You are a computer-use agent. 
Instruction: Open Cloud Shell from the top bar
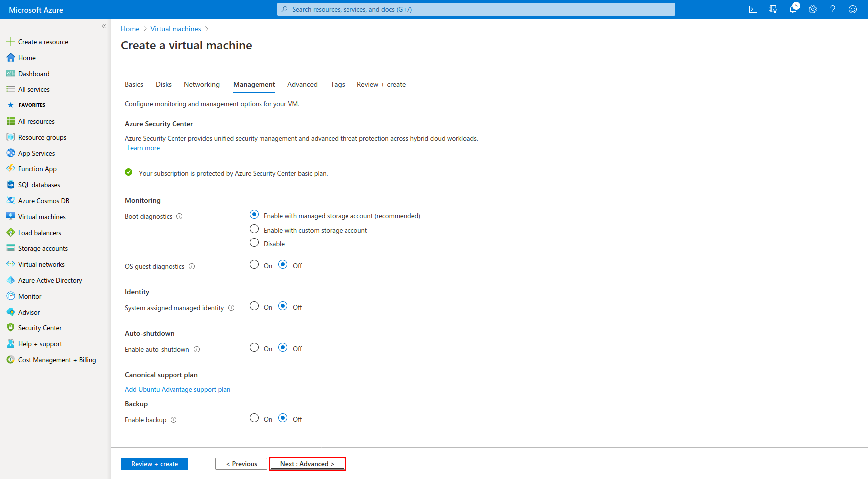(x=753, y=9)
